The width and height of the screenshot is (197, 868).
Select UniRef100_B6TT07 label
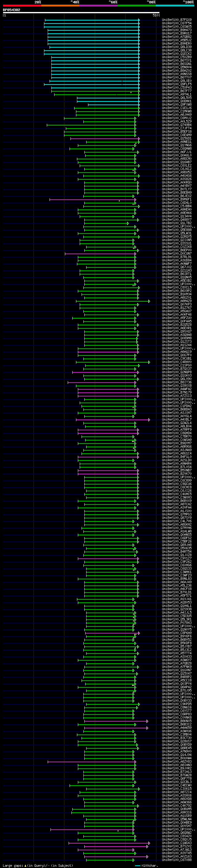(177, 78)
